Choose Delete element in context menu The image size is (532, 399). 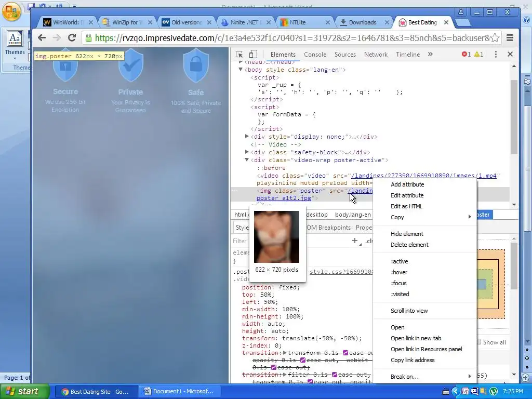tap(425, 245)
